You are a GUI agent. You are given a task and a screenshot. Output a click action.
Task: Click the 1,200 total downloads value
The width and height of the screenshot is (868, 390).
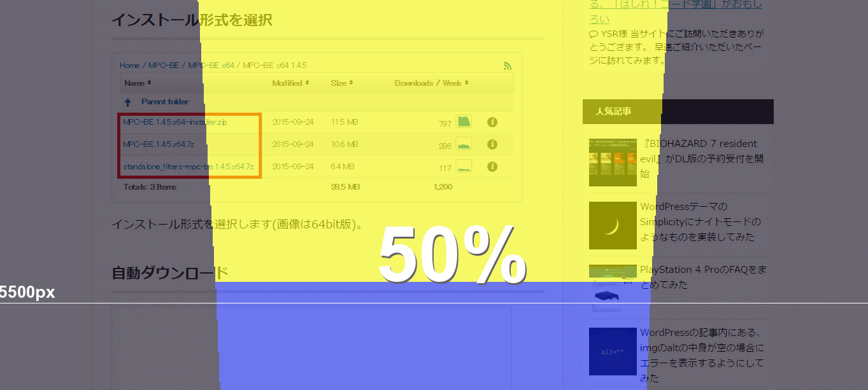(443, 187)
